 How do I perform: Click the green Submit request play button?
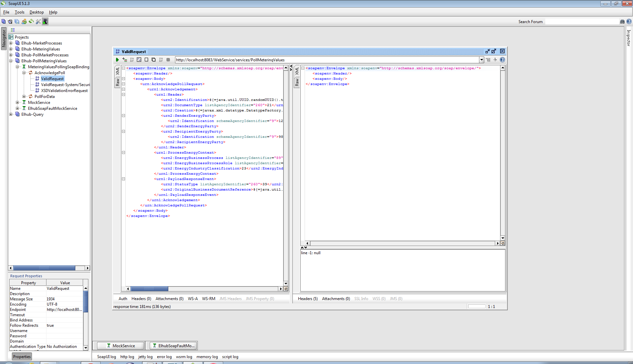coord(117,60)
